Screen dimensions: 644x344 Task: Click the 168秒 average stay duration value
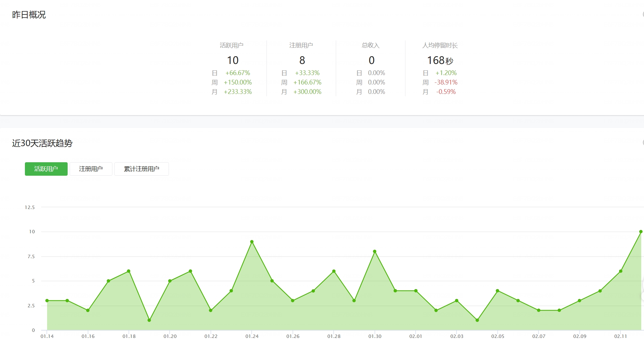pos(440,61)
